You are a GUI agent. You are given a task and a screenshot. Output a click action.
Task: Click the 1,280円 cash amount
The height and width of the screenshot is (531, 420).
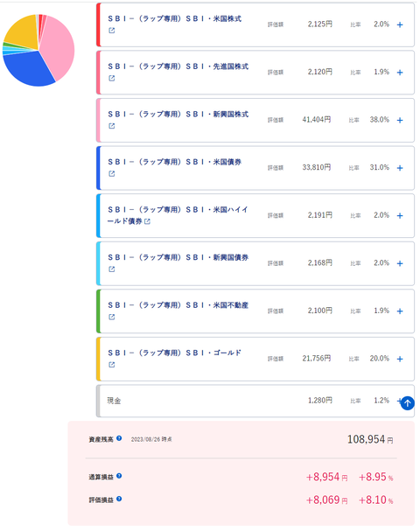(x=319, y=401)
